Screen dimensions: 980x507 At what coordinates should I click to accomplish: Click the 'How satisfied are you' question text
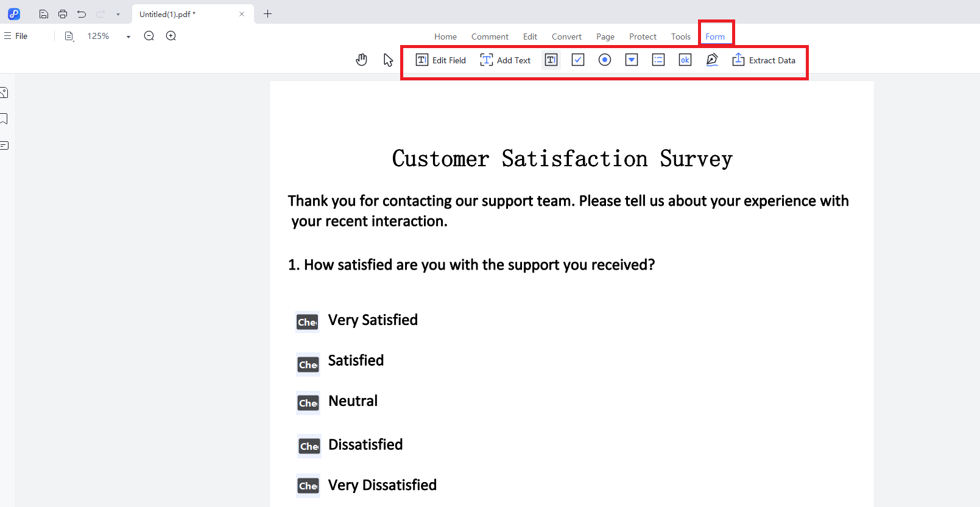[471, 265]
